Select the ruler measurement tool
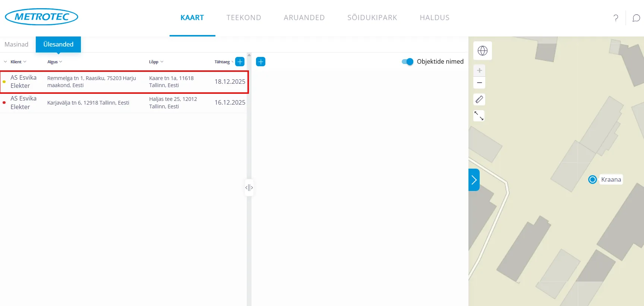Viewport: 644px width, 306px height. pos(479,99)
